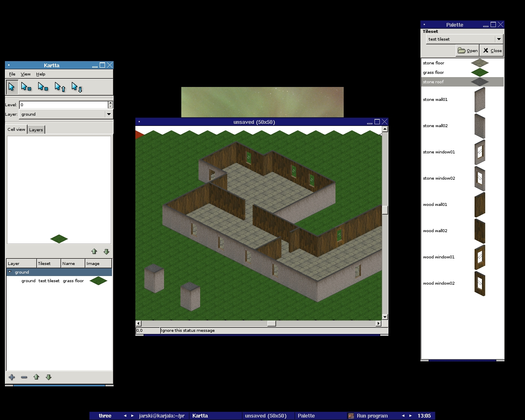Click the Open button in Palette
Viewport: 525px width, 420px height.
click(x=468, y=50)
